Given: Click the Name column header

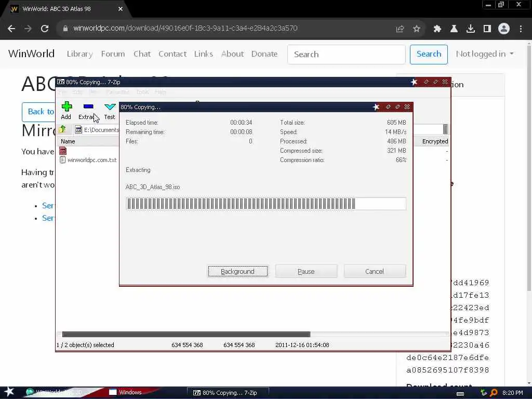Looking at the screenshot, I should coord(68,141).
